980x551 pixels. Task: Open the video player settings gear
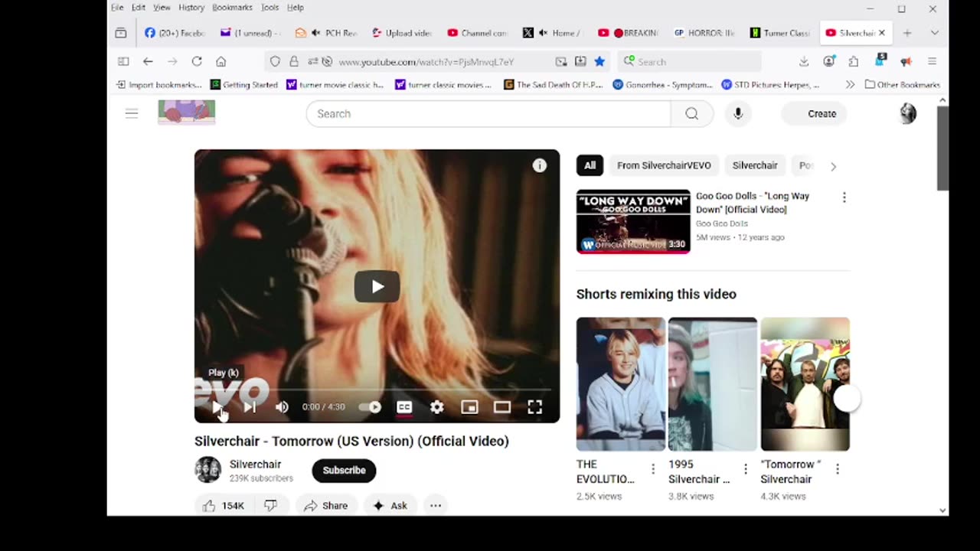[x=436, y=407]
